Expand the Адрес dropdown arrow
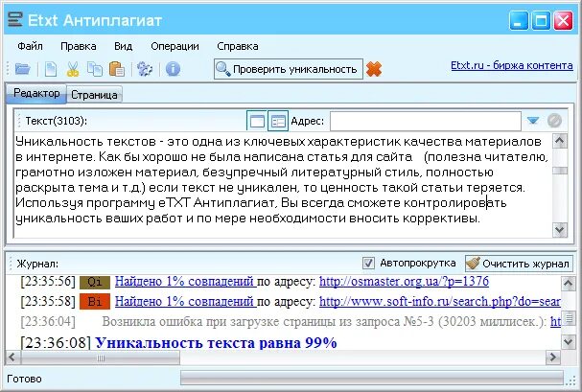This screenshot has height=392, width=582. 533,121
